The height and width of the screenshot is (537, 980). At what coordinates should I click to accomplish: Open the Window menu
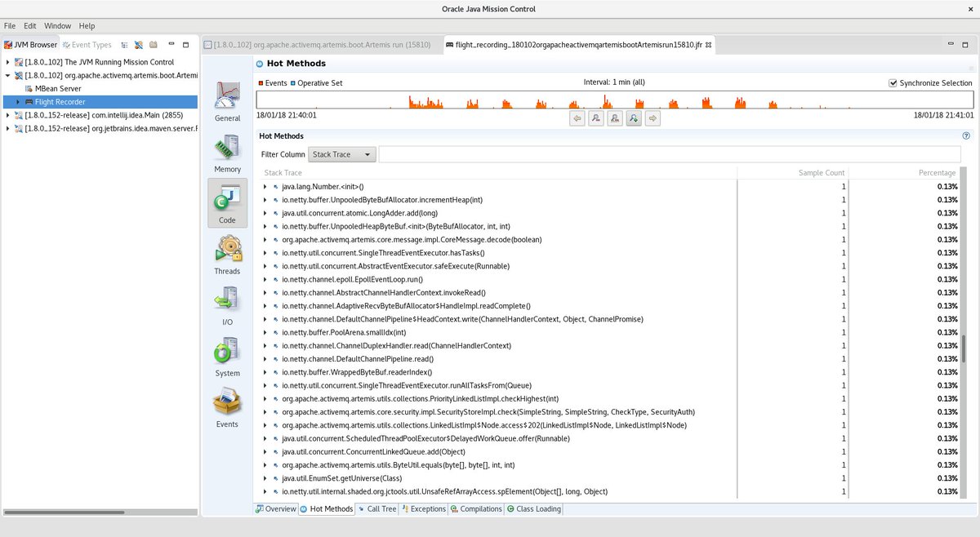tap(57, 26)
